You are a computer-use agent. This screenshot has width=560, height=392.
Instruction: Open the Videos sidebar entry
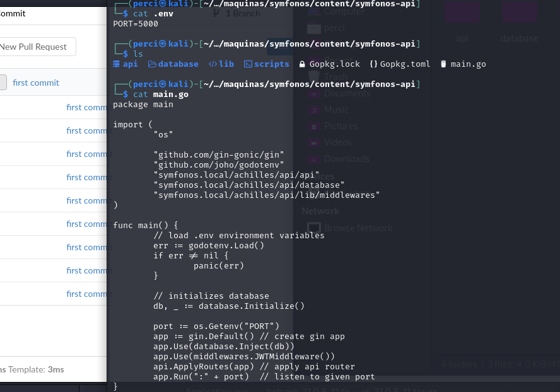coord(337,142)
